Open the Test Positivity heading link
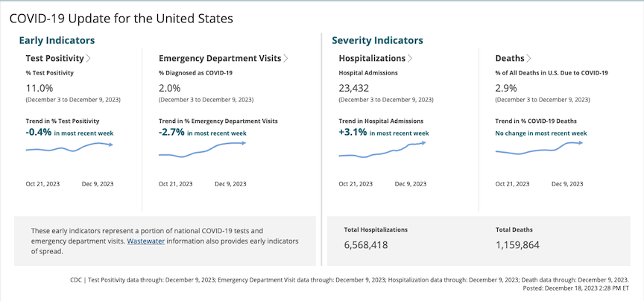 click(54, 58)
